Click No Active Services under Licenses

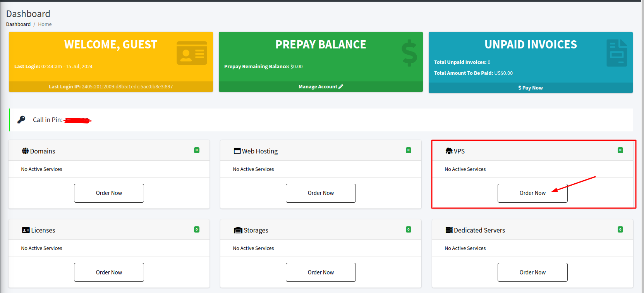pyautogui.click(x=41, y=248)
